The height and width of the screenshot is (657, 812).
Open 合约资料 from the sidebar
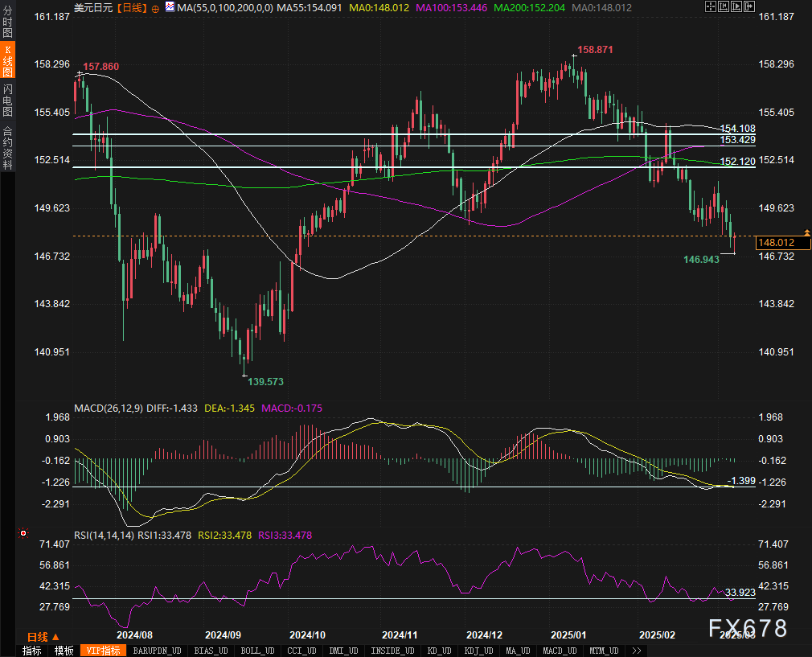pyautogui.click(x=7, y=147)
